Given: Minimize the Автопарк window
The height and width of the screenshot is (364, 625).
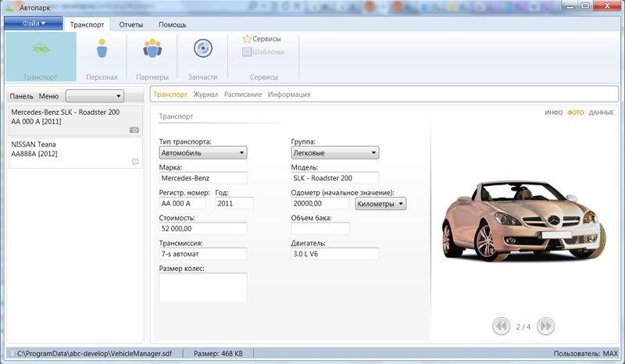Looking at the screenshot, I should 570,6.
